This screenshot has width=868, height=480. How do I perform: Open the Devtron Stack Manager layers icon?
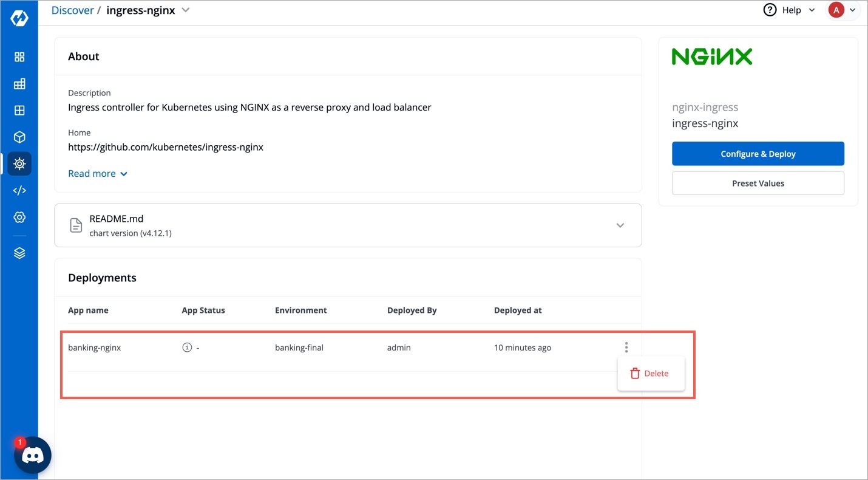coord(19,253)
